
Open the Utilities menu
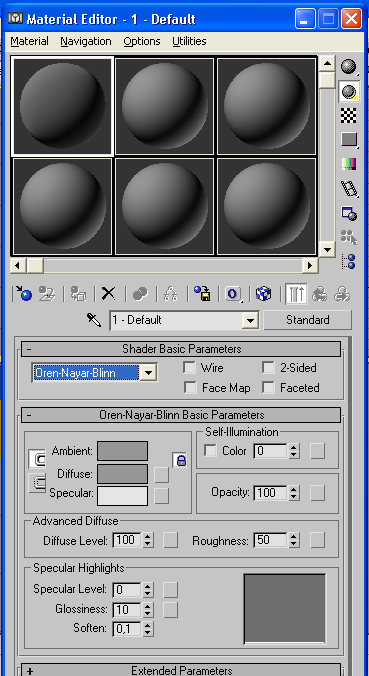pos(189,41)
